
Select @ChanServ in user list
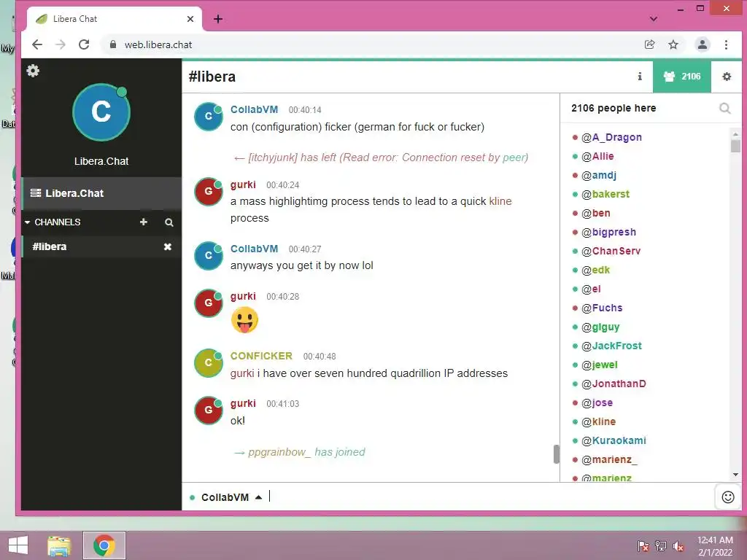pos(611,251)
